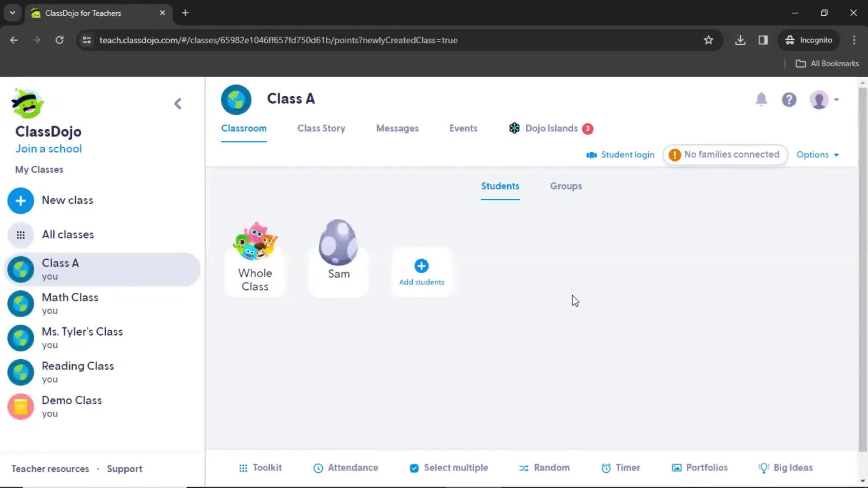Open notifications bell

pos(761,99)
